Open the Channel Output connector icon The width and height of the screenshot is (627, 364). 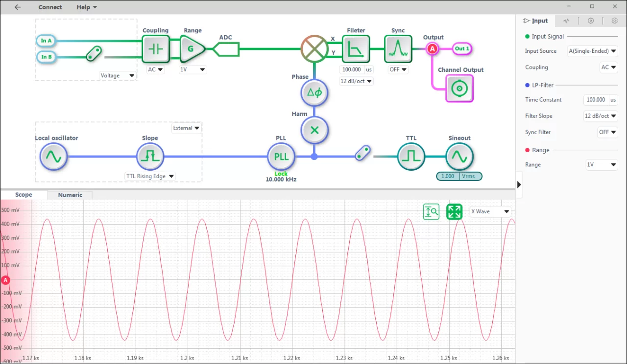coord(459,89)
